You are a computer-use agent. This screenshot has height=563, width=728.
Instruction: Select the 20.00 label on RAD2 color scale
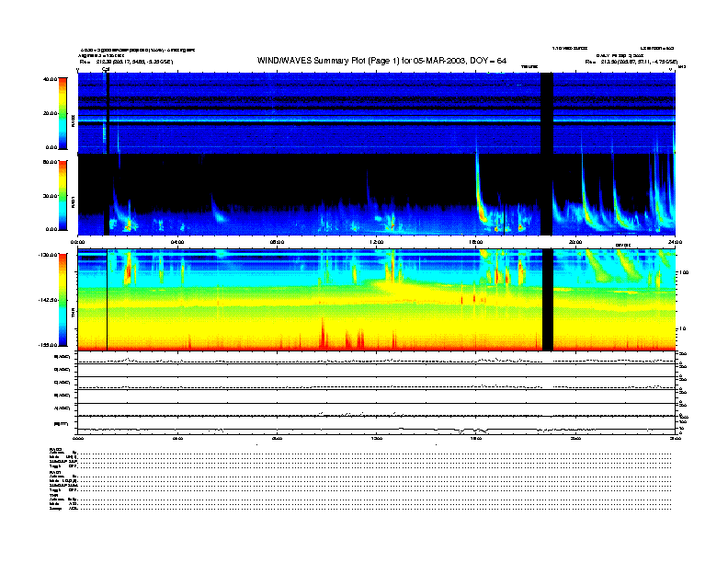point(50,113)
